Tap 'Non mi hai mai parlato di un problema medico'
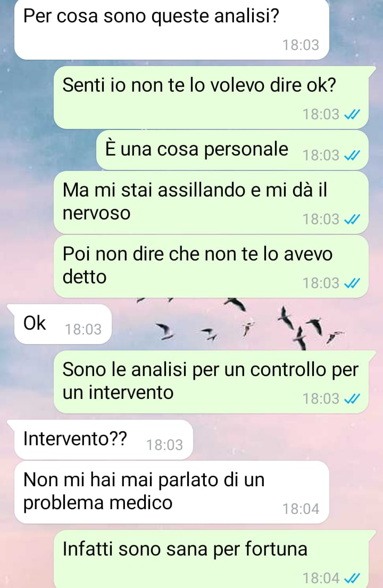Viewport: 383px width, 588px height. click(171, 492)
